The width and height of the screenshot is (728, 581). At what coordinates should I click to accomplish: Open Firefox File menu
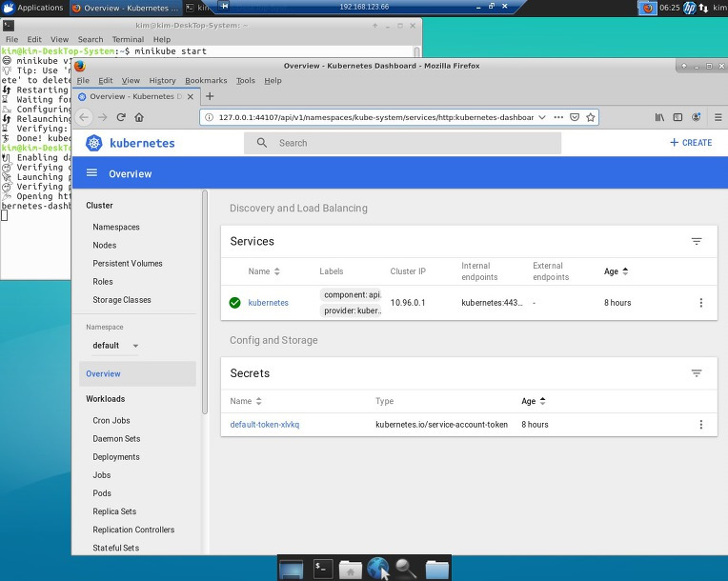pyautogui.click(x=83, y=80)
